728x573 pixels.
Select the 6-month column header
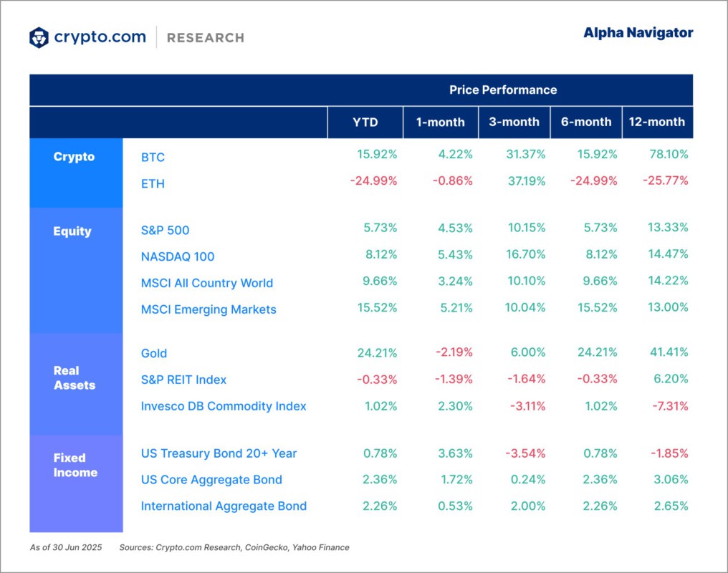(x=586, y=122)
